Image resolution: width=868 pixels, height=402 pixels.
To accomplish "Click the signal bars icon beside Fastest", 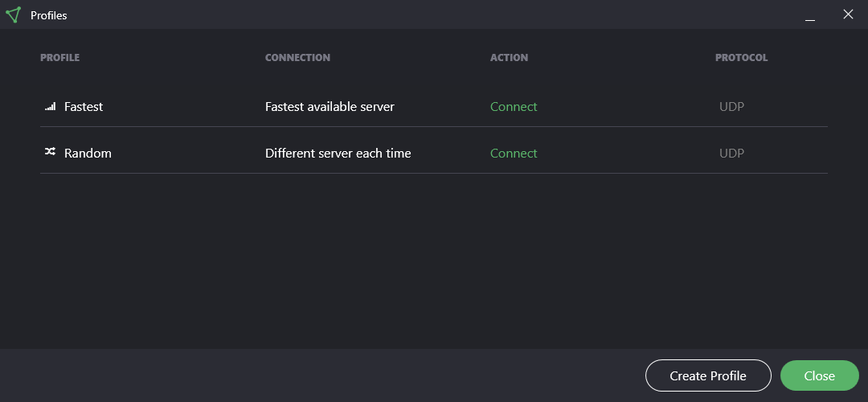I will point(51,106).
